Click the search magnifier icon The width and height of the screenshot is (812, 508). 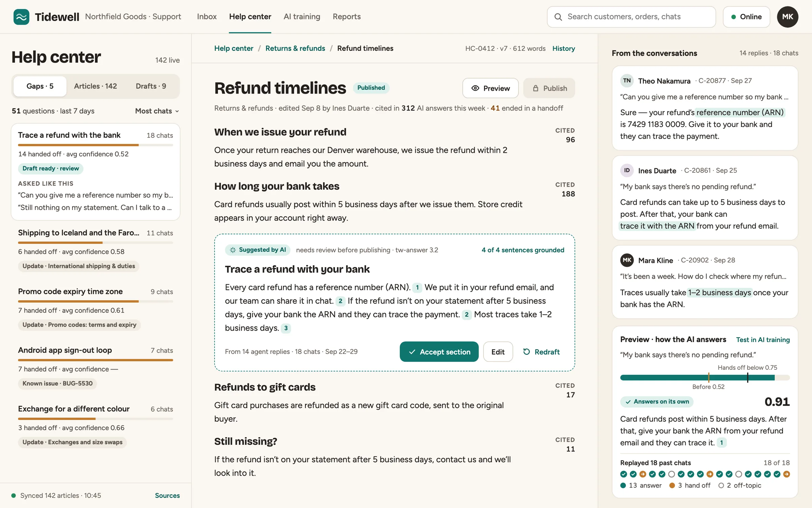[x=558, y=17]
